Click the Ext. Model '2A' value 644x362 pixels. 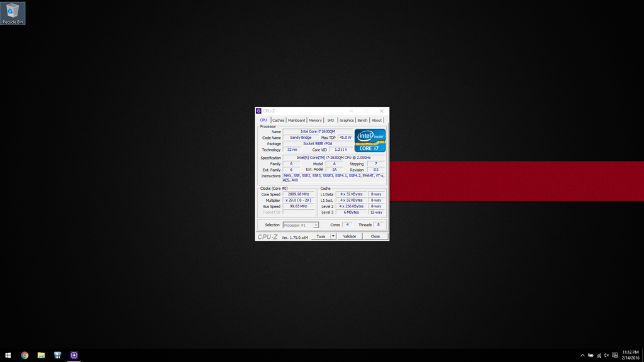(x=335, y=170)
